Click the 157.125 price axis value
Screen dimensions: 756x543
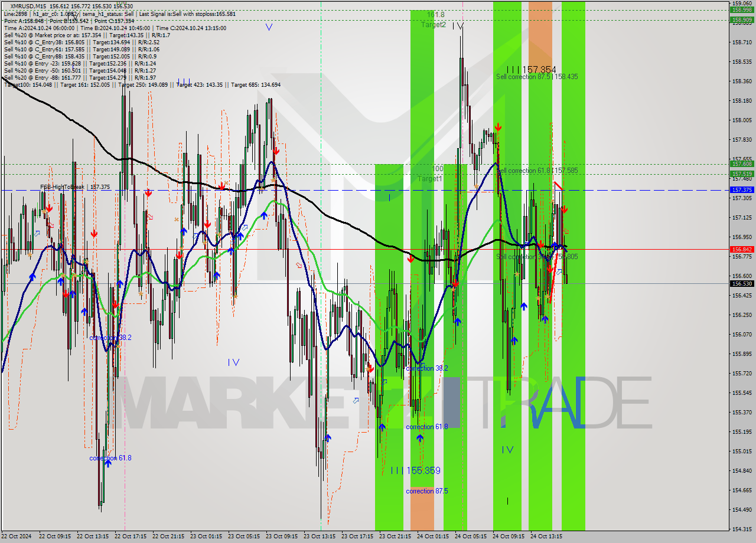742,218
